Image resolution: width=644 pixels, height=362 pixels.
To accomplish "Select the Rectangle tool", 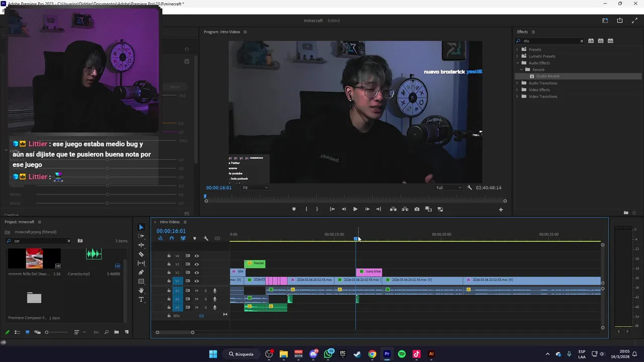I will pos(141,282).
